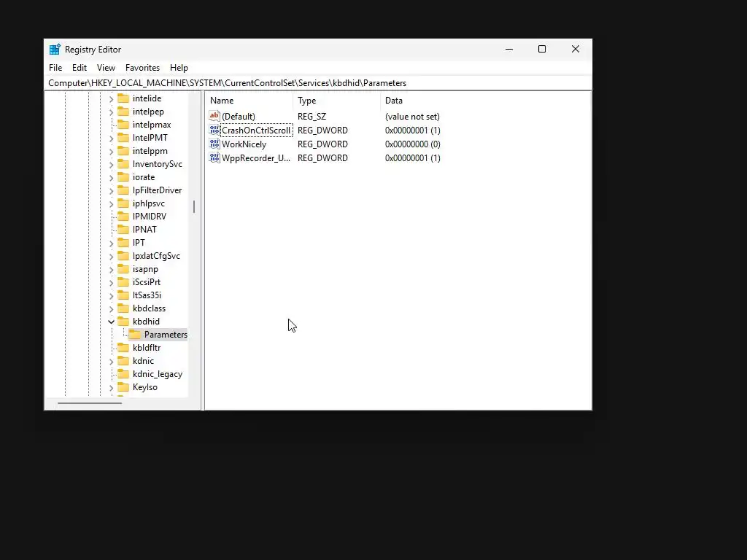Expand the intelpep tree node
Image resolution: width=747 pixels, height=560 pixels.
[x=111, y=112]
